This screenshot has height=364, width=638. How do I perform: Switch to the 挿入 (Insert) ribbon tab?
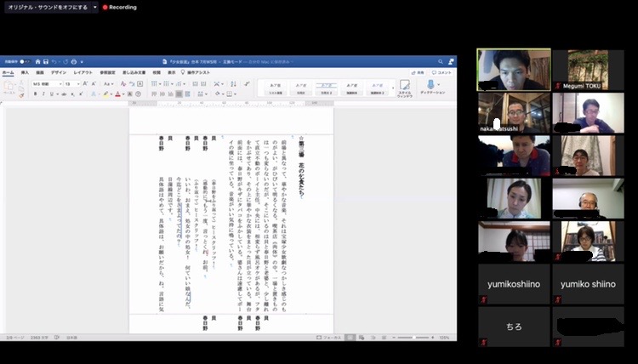pyautogui.click(x=25, y=72)
